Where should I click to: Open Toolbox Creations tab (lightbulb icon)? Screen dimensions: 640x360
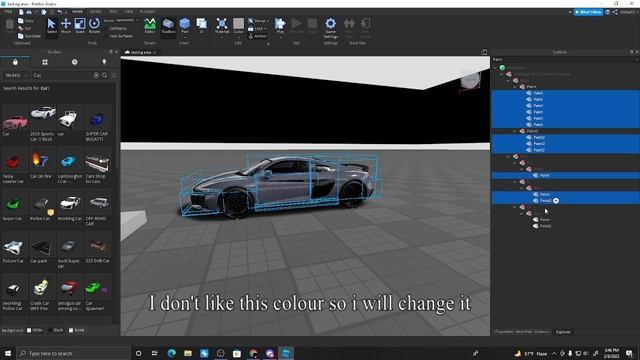[x=104, y=62]
